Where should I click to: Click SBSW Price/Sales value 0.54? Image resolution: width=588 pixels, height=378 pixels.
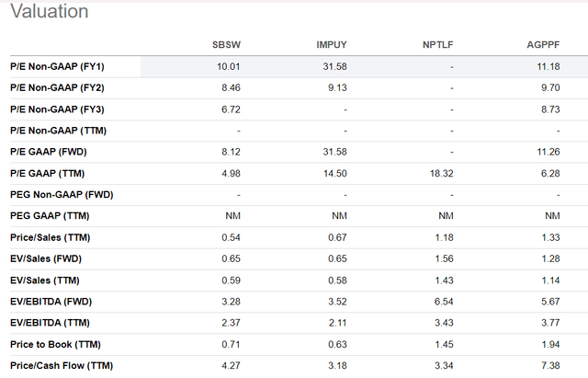pyautogui.click(x=231, y=237)
